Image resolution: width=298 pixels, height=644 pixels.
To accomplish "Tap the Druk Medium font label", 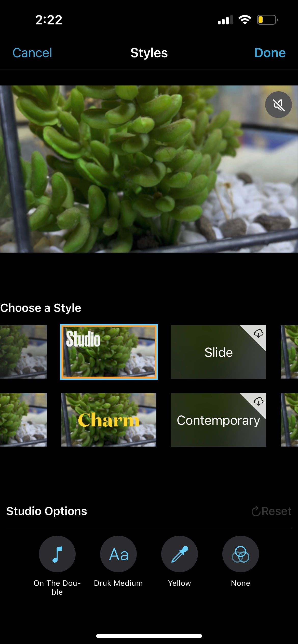I will pos(118,583).
